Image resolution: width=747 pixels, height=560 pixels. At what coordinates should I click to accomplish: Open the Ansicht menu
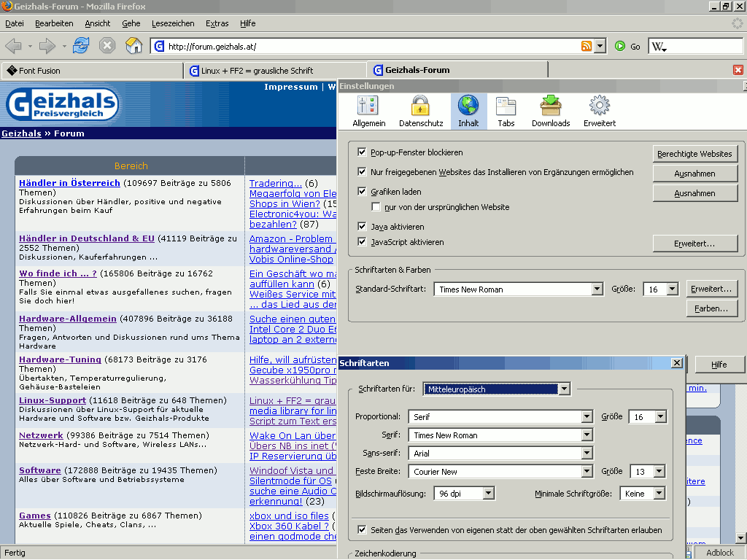tap(98, 23)
